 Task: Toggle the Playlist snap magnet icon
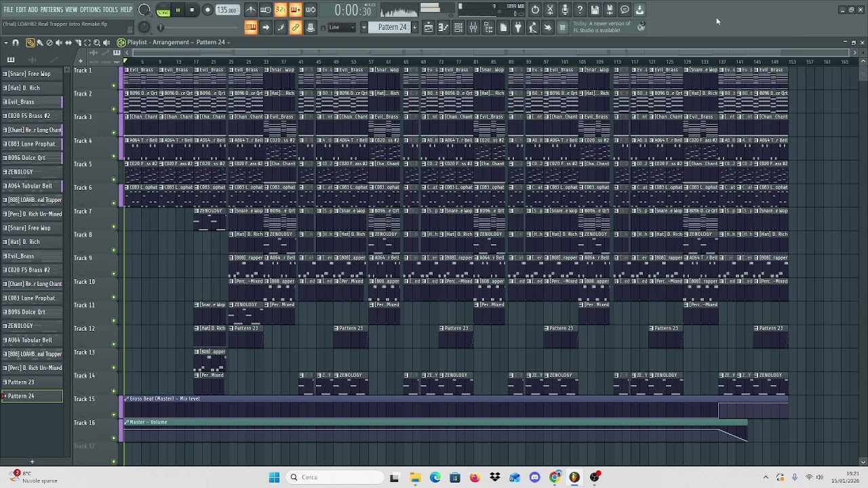pyautogui.click(x=16, y=43)
